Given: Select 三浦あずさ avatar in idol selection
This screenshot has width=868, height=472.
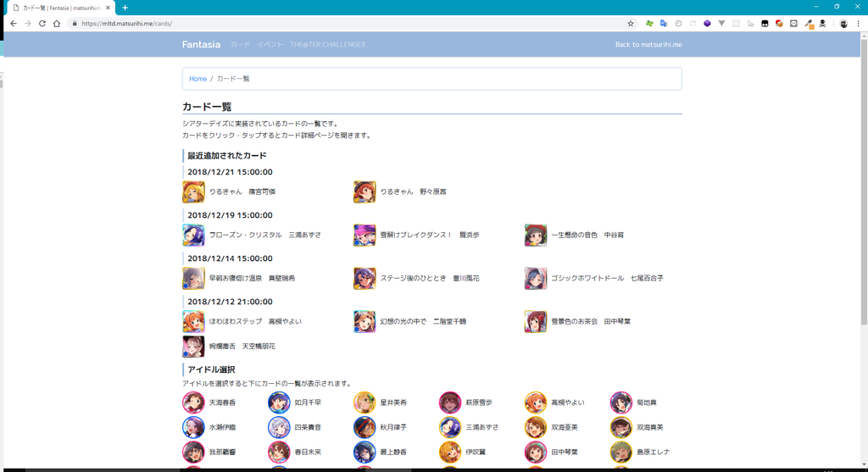Looking at the screenshot, I should [450, 427].
